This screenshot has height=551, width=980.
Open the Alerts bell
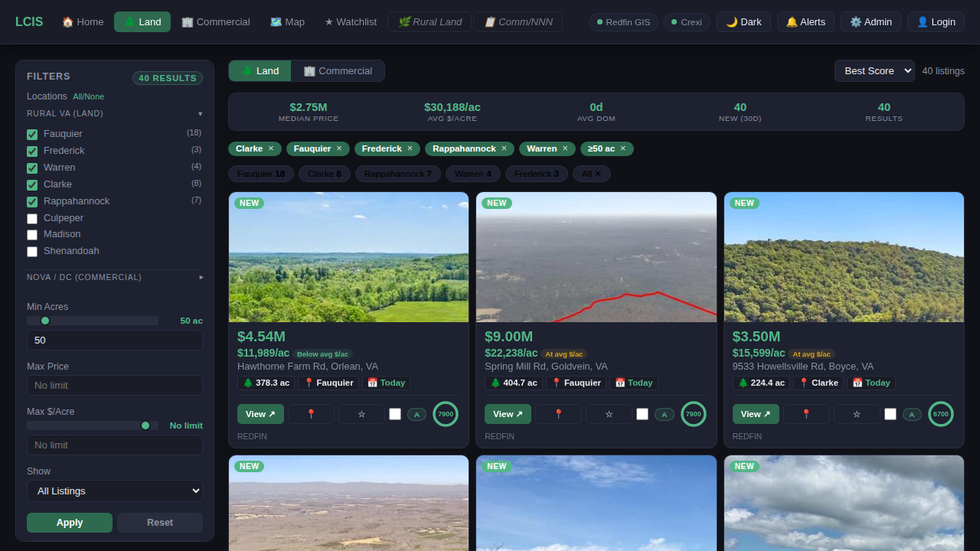(x=805, y=21)
